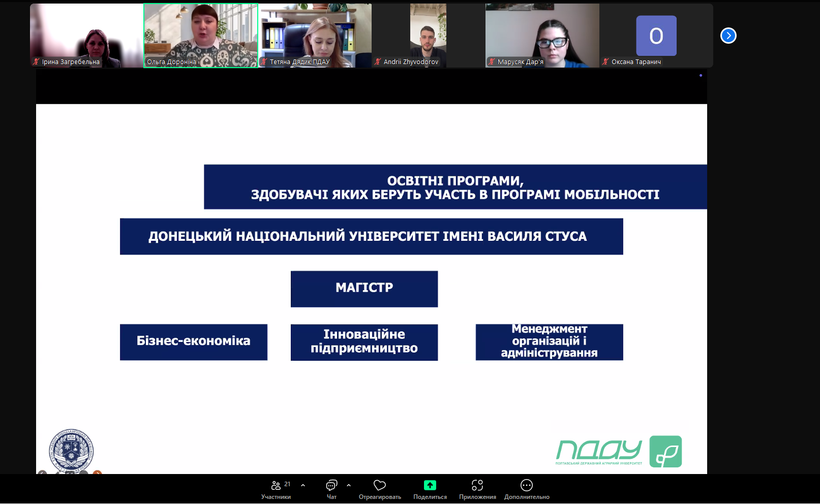Screen dimensions: 820x504
Task: Click participant count 21
Action: [287, 484]
